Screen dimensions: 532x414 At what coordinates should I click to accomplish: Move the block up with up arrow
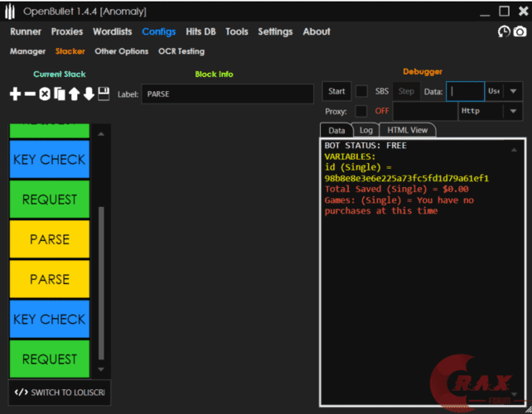tap(74, 94)
